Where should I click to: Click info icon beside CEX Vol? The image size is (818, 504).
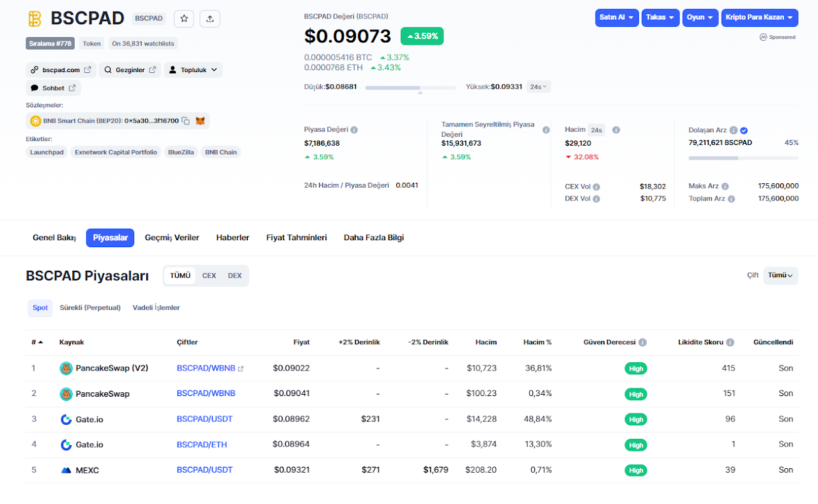point(596,187)
